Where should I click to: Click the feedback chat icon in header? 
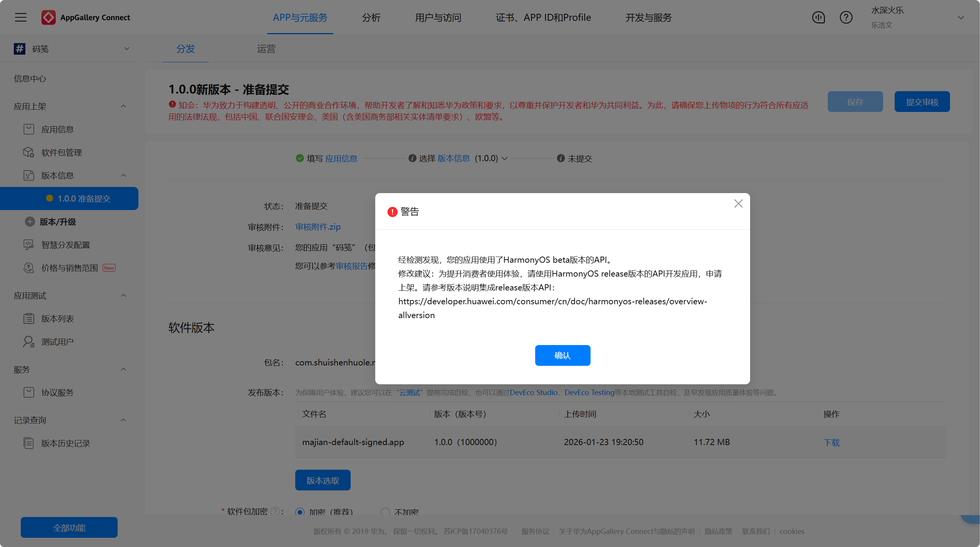click(x=818, y=17)
